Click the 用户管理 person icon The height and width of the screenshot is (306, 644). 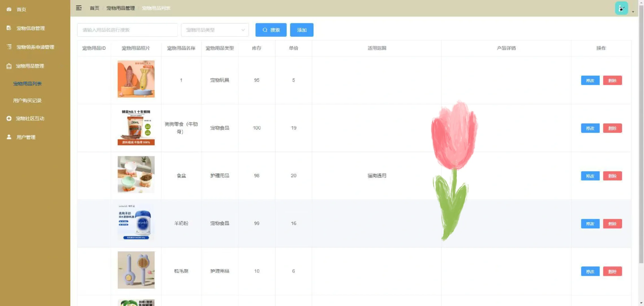click(8, 137)
